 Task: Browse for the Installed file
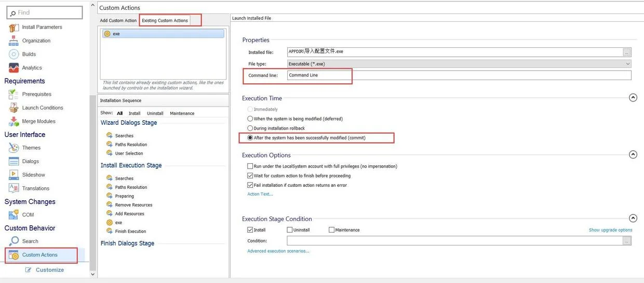pos(627,52)
